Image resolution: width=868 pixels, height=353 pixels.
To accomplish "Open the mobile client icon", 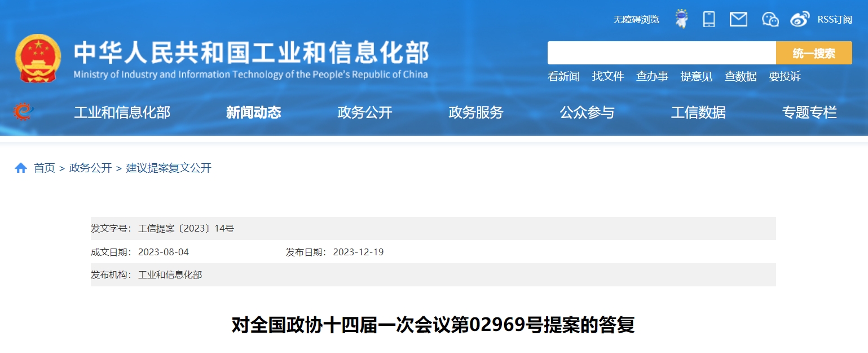I will pos(709,18).
